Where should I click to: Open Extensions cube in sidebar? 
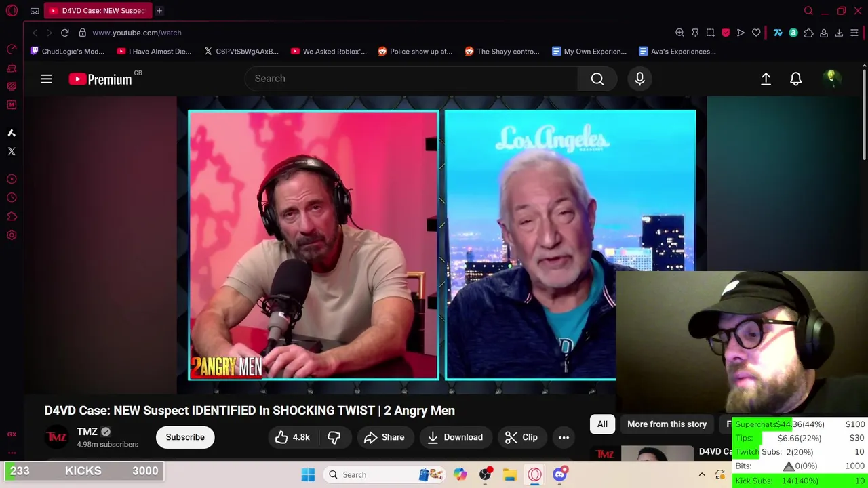12,217
